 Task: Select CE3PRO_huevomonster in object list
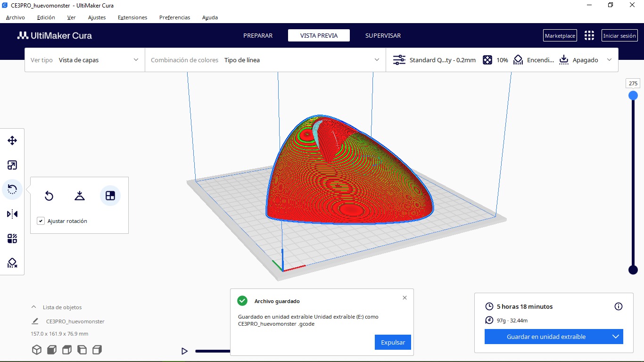[75, 321]
